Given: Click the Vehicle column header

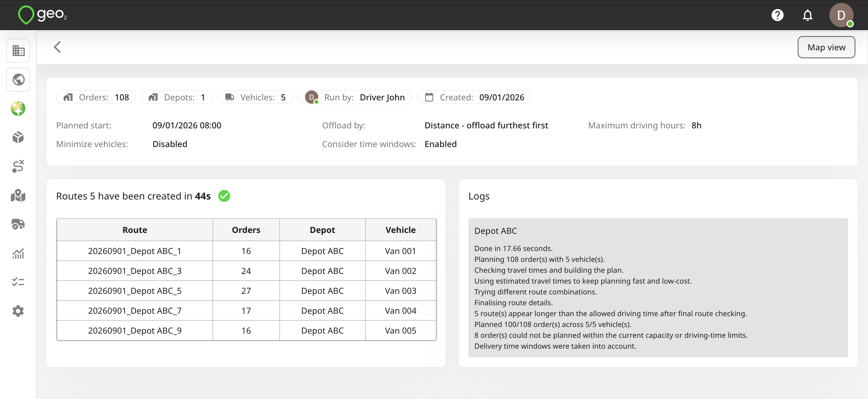Looking at the screenshot, I should [401, 230].
